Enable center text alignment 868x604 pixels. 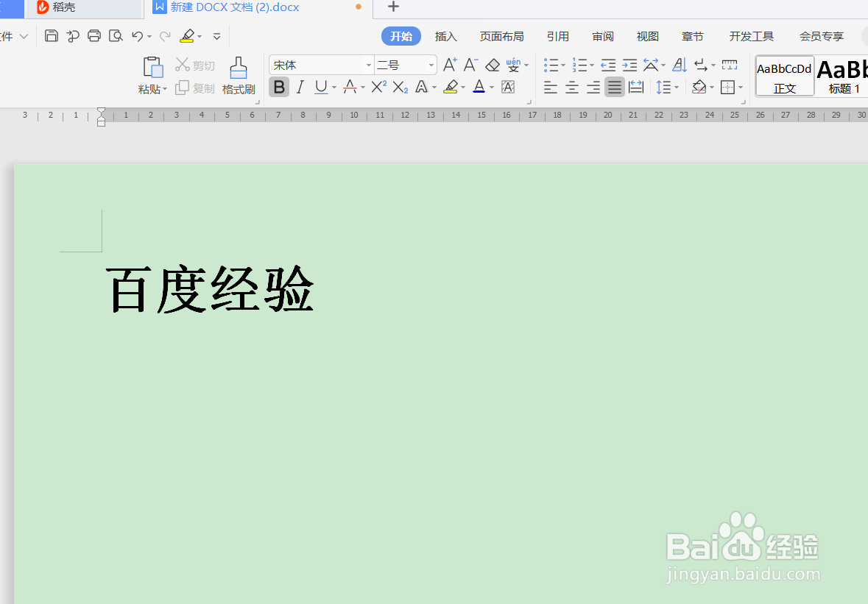pyautogui.click(x=571, y=87)
